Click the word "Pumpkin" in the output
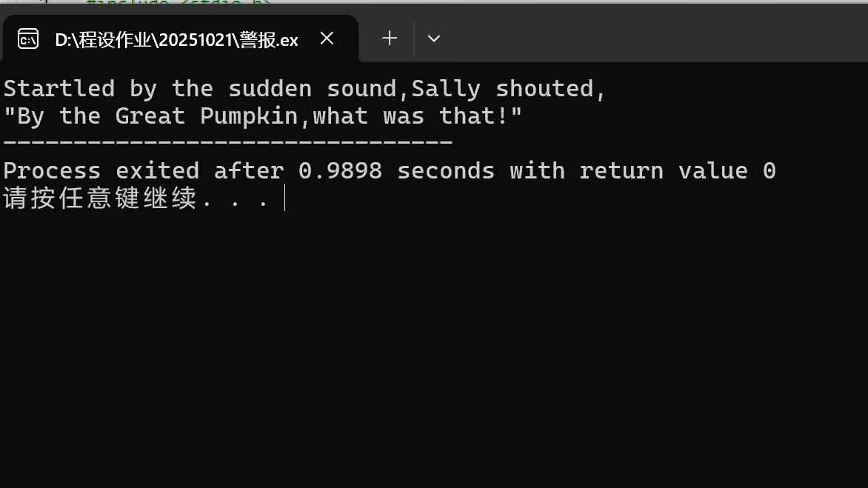This screenshot has width=868, height=488. pos(249,117)
